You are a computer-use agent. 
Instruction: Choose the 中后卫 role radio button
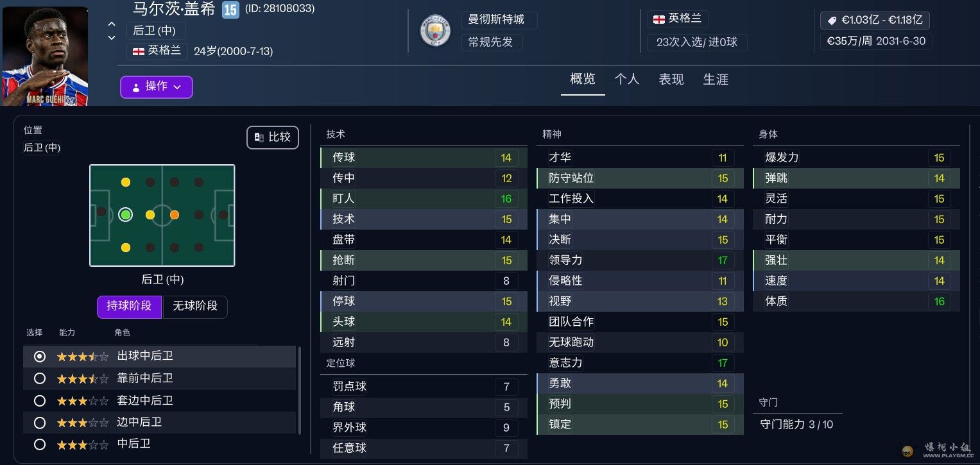pos(40,444)
